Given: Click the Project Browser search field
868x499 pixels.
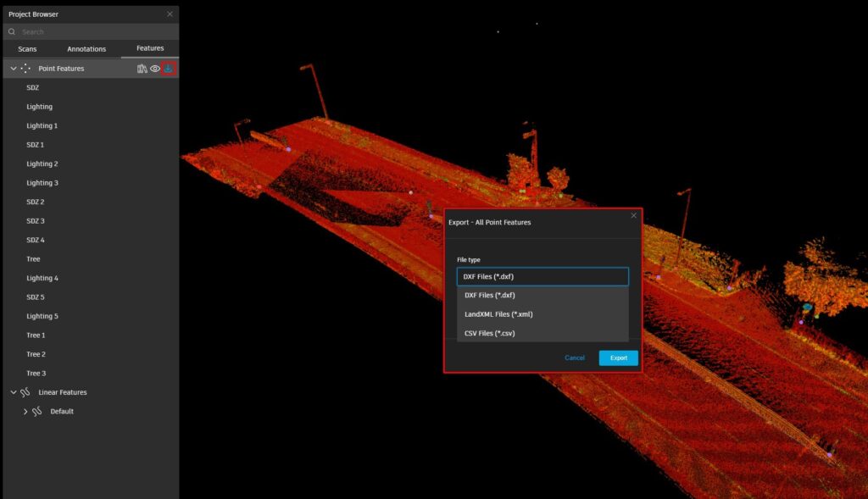Looking at the screenshot, I should (93, 32).
